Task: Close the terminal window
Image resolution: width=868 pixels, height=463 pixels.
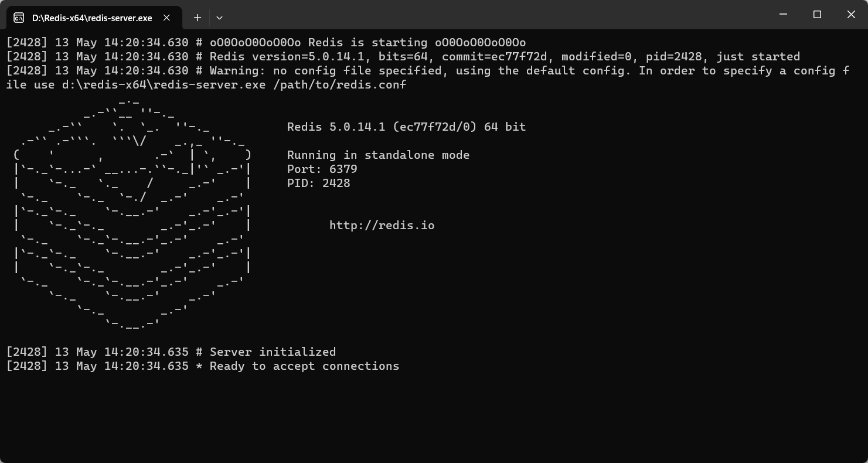Action: tap(851, 14)
